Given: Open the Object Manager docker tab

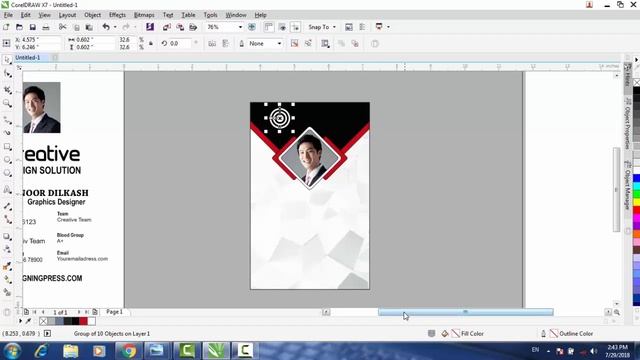Looking at the screenshot, I should coord(627,184).
